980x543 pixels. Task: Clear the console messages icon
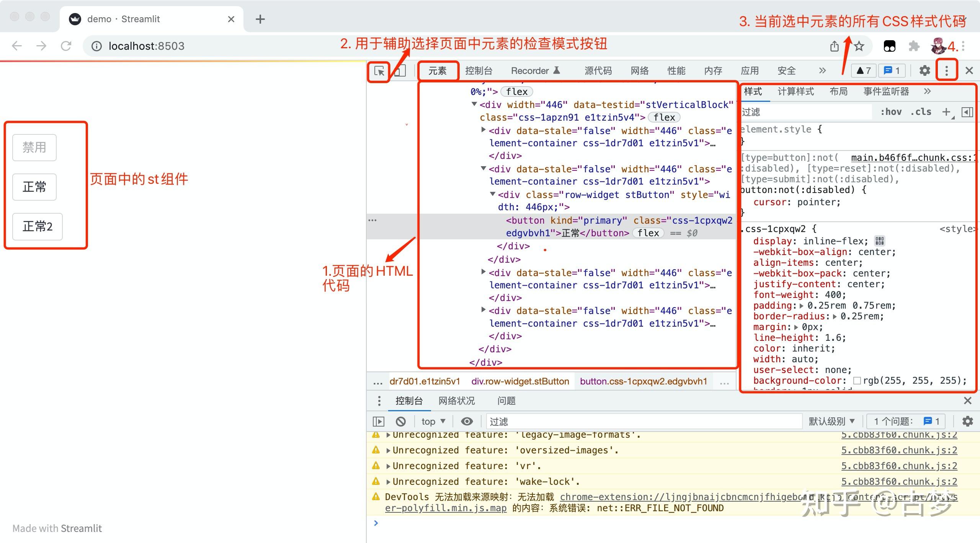[x=400, y=421]
